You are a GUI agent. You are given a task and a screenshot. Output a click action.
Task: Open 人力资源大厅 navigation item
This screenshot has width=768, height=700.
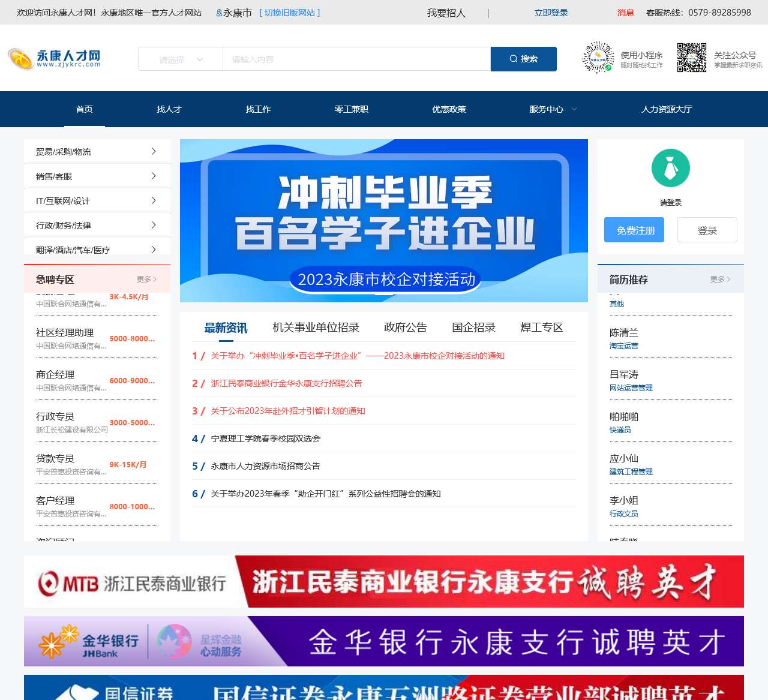point(667,109)
